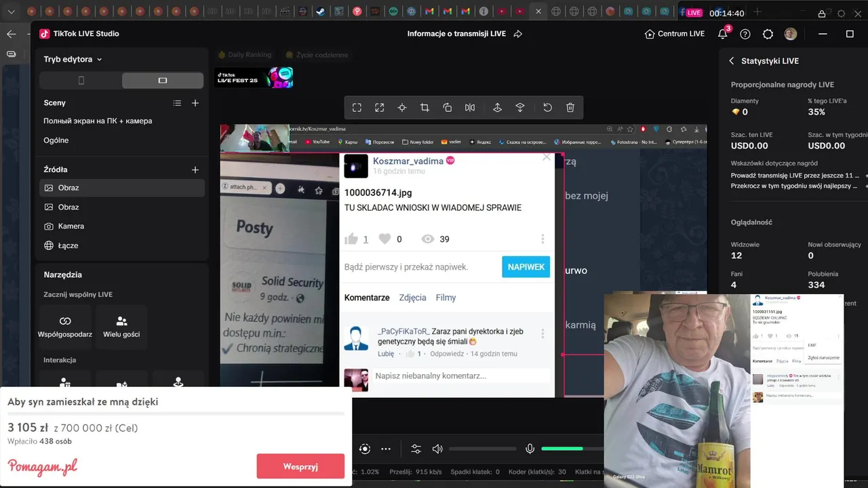Open the audio mixer sliders icon
Screen dimensions: 868x488
click(416, 449)
